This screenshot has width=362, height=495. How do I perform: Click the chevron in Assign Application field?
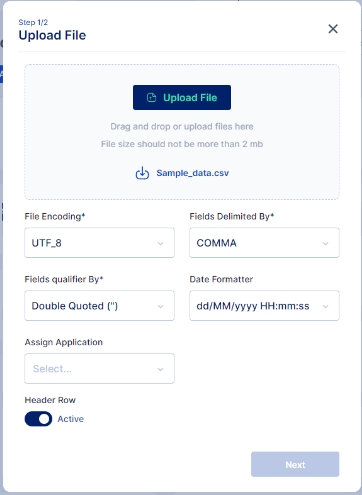160,369
